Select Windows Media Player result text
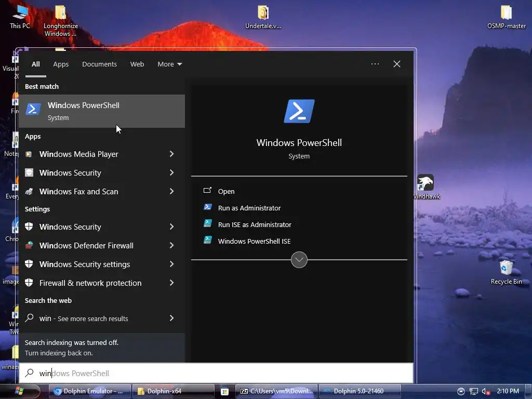 point(79,154)
